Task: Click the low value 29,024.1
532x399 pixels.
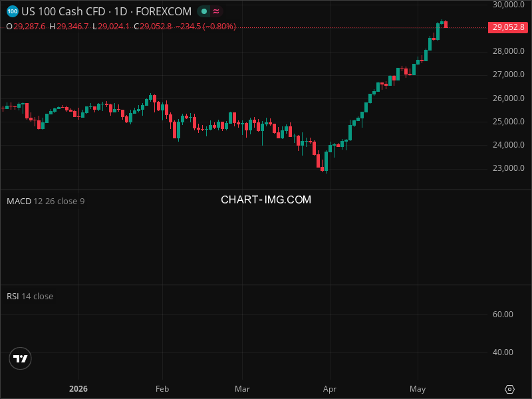Action: (113, 27)
